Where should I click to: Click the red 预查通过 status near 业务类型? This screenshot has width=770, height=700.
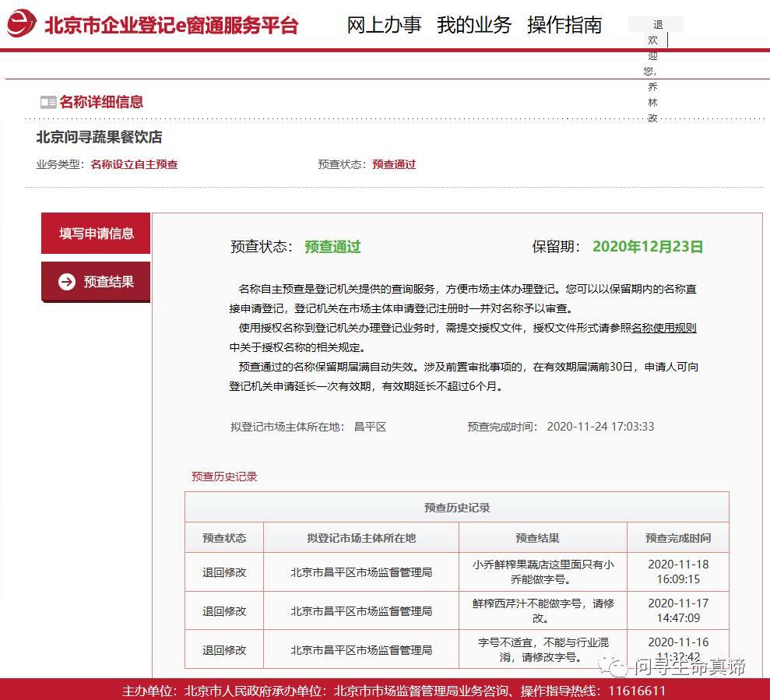pos(394,164)
